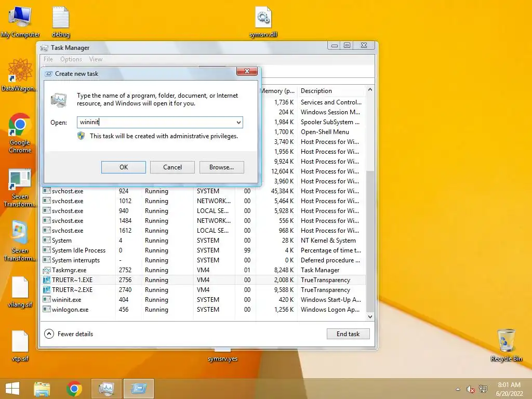Click the TRUETR~1.EXE process icon
Screen dimensions: 532x399
[46, 280]
